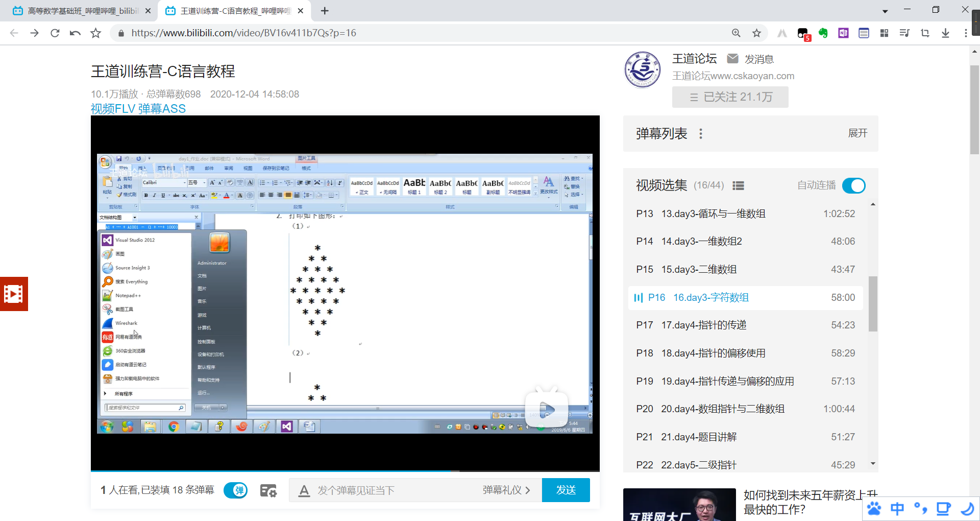
Task: Click the playlist scrollbar up arrow
Action: pos(873,204)
